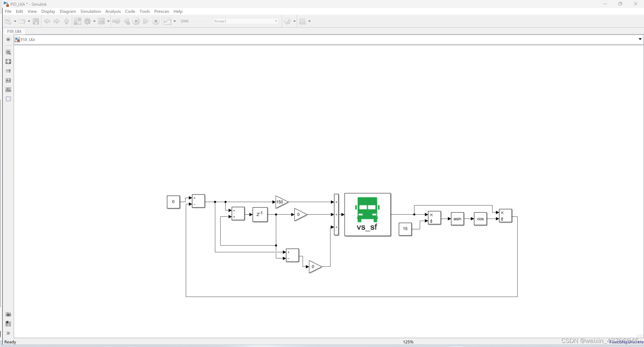This screenshot has height=347, width=644.
Task: Open the Analysis menu
Action: coord(113,11)
